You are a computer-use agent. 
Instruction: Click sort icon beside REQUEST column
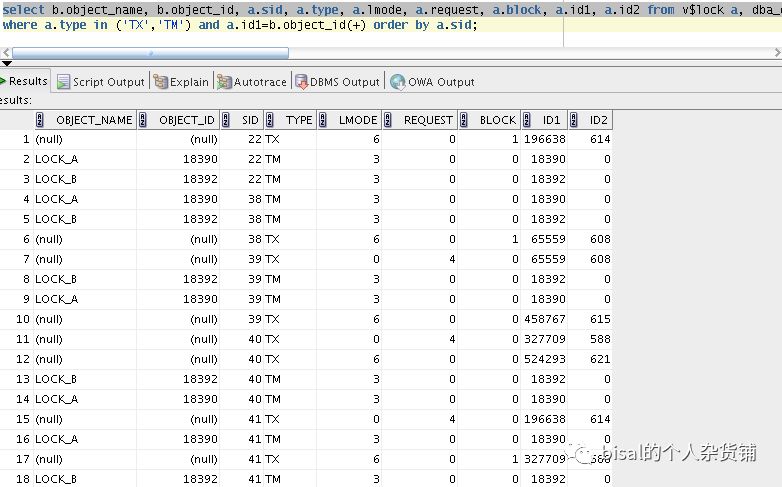point(388,120)
